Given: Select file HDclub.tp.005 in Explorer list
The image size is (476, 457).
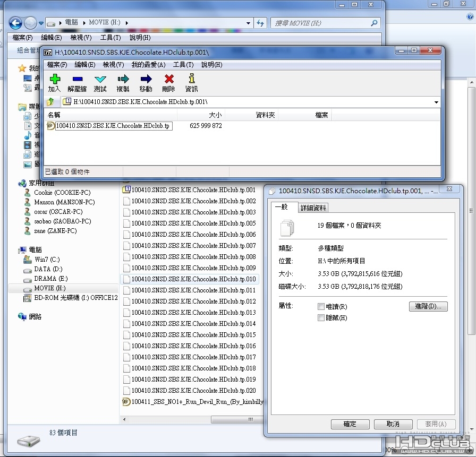Looking at the screenshot, I should click(190, 223).
